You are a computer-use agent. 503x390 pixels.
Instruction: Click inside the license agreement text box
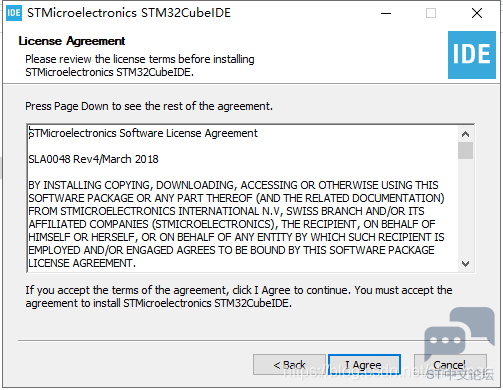click(242, 198)
